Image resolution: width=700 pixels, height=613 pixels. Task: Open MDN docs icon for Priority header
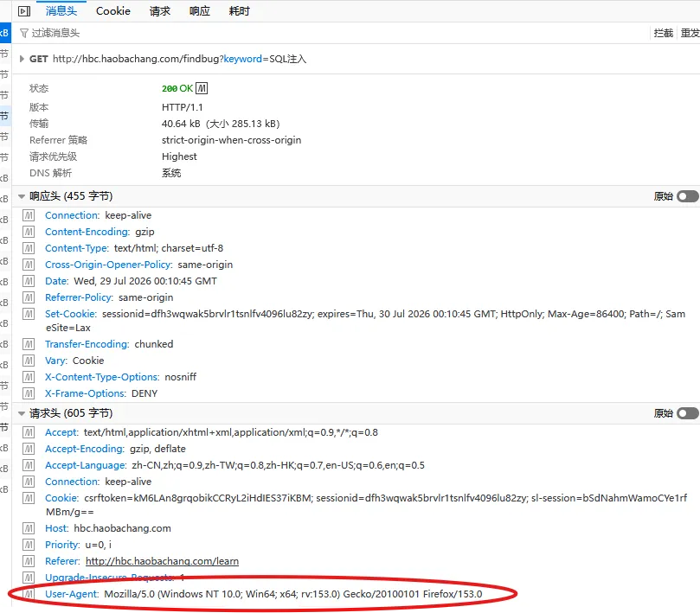pyautogui.click(x=29, y=546)
